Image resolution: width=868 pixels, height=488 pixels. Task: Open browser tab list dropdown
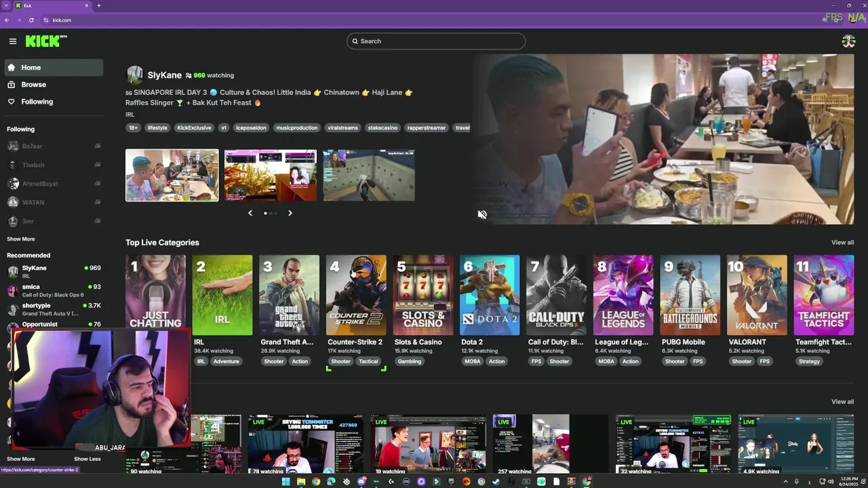[6, 5]
